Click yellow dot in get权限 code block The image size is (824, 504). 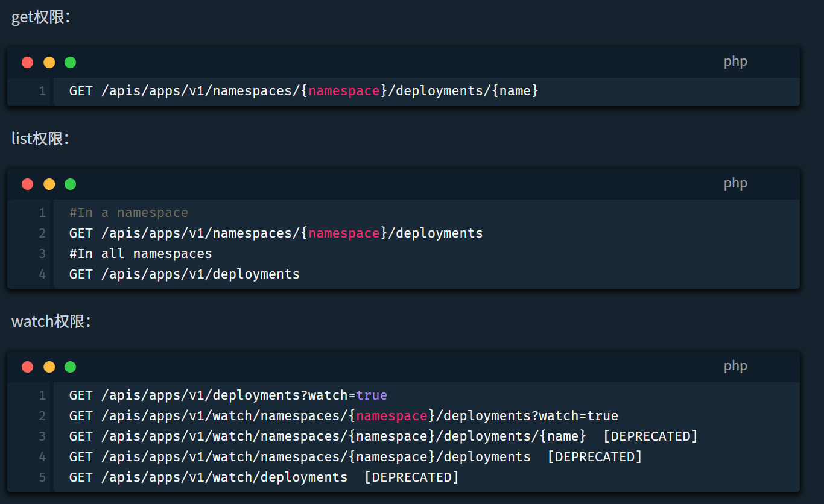click(x=49, y=62)
